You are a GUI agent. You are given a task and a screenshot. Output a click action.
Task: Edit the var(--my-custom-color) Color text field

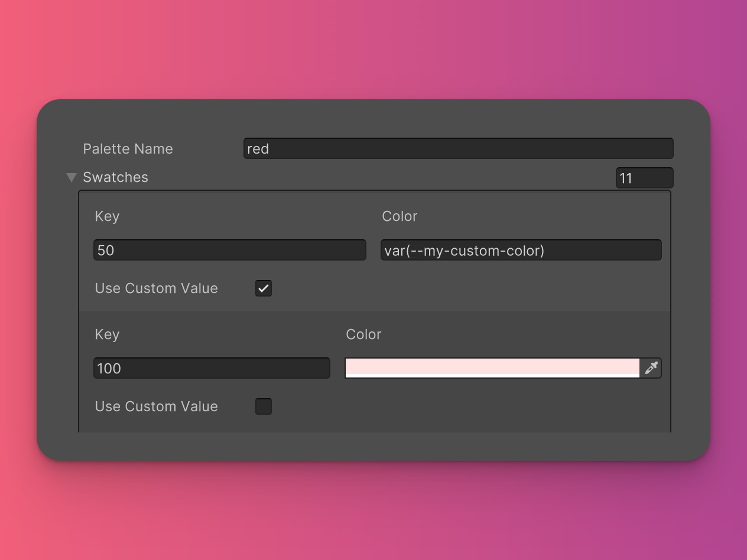pyautogui.click(x=521, y=250)
